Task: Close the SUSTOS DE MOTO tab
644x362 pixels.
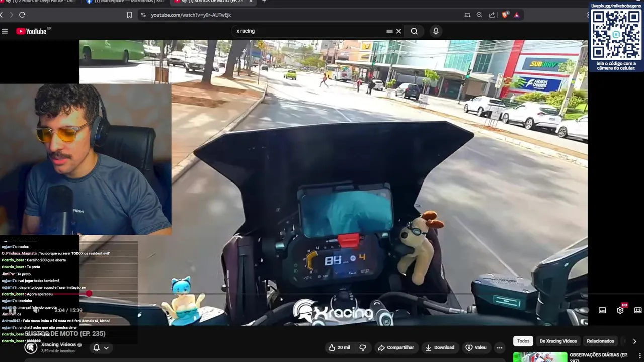Action: pos(251,2)
